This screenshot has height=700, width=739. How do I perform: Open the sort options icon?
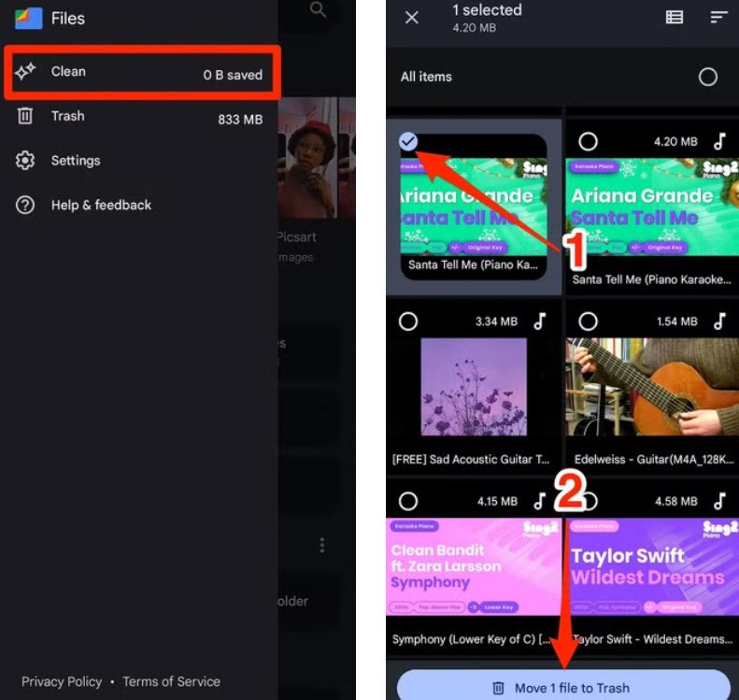(x=718, y=17)
